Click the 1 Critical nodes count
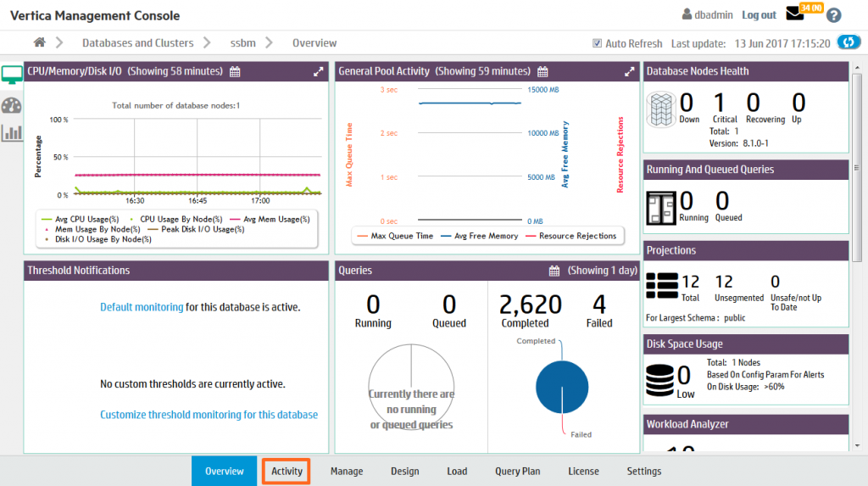This screenshot has height=486, width=868. (720, 103)
